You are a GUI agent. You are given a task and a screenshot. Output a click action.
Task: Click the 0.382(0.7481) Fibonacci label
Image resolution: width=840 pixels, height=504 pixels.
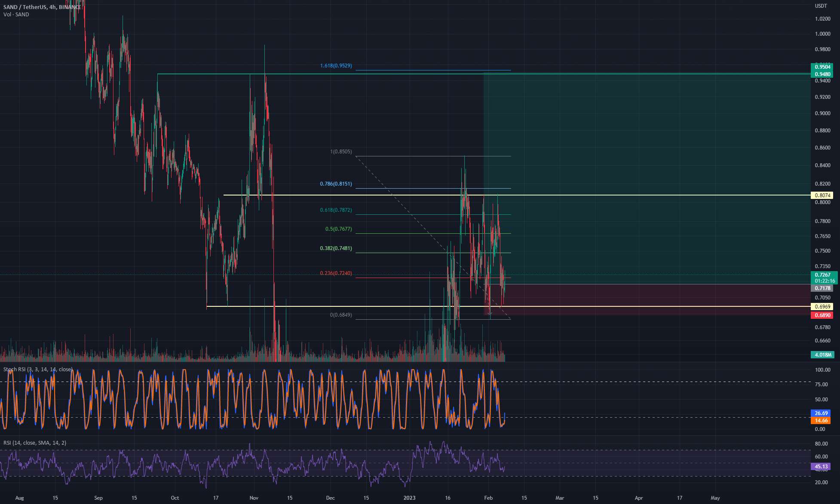click(336, 248)
